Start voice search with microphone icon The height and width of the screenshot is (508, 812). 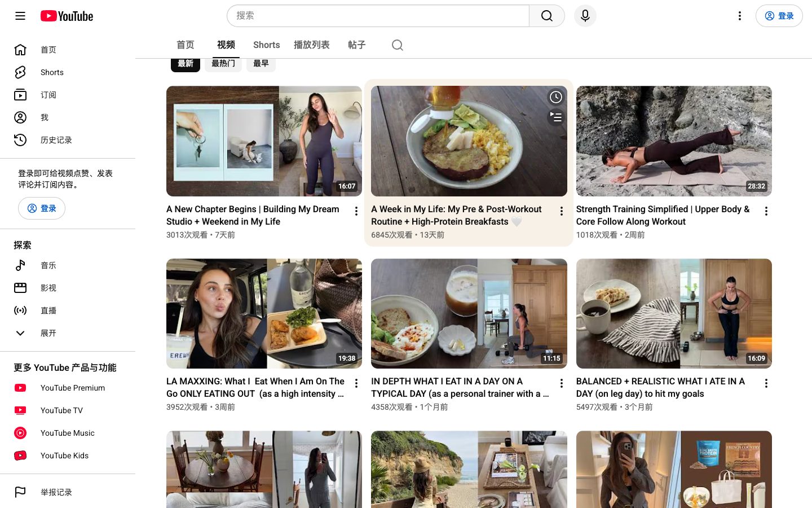click(x=585, y=16)
